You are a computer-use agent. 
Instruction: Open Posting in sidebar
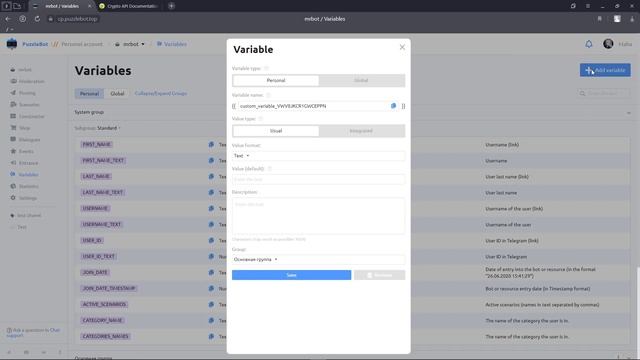[23, 93]
